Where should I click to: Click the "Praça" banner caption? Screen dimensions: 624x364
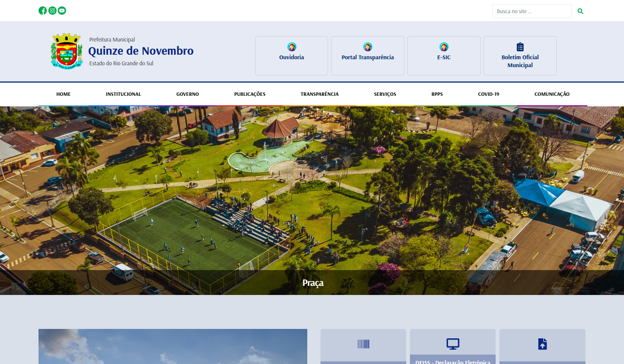pyautogui.click(x=313, y=283)
